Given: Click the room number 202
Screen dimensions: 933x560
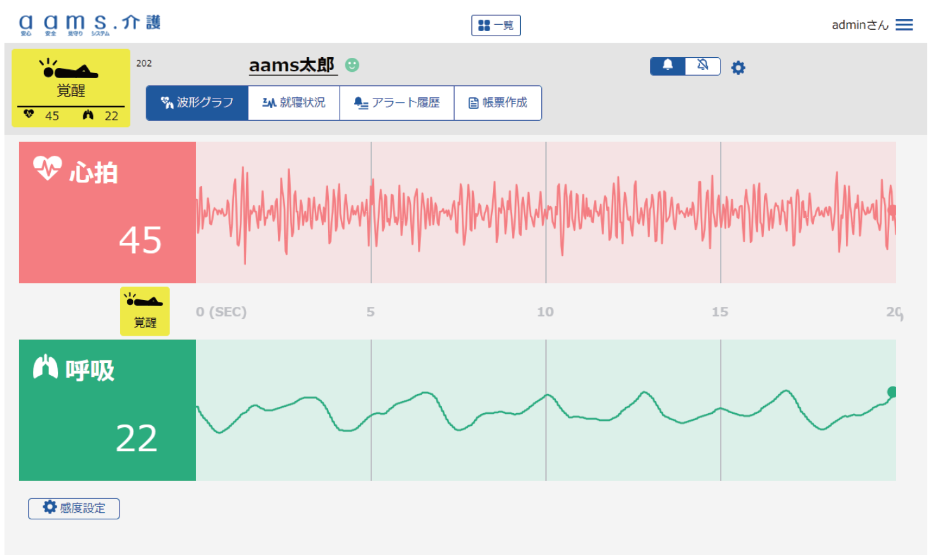Looking at the screenshot, I should (x=144, y=63).
